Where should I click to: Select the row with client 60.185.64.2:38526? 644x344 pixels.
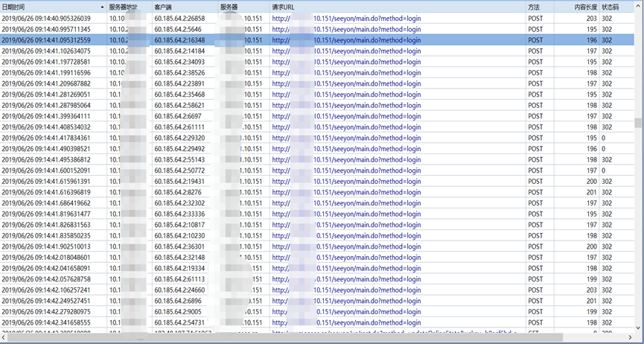tap(179, 73)
